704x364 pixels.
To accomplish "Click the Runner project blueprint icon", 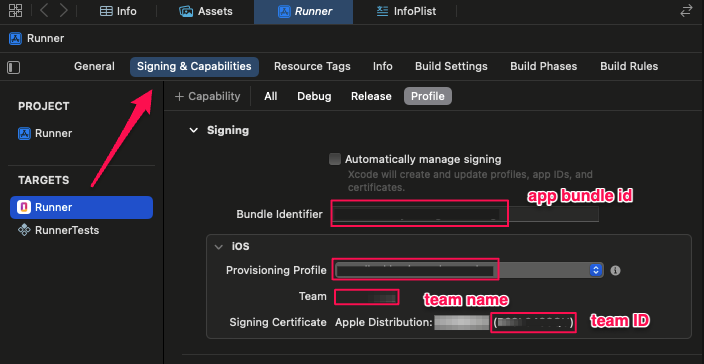I will [24, 133].
